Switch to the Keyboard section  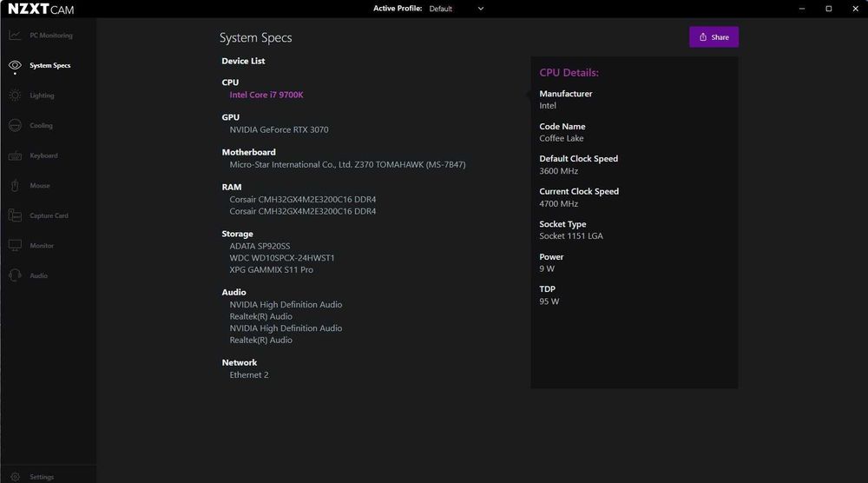[x=43, y=155]
